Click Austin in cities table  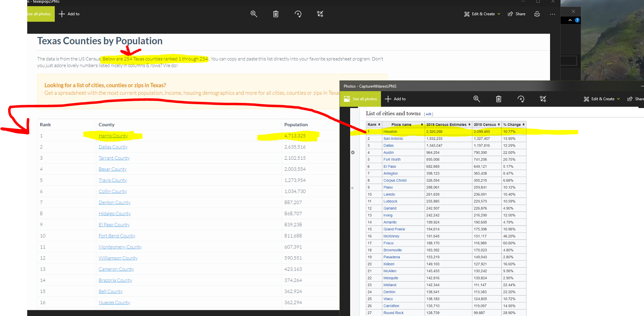[388, 152]
